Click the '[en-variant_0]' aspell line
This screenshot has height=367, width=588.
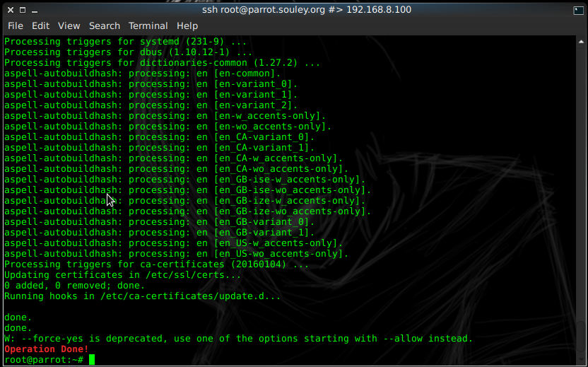coord(151,84)
